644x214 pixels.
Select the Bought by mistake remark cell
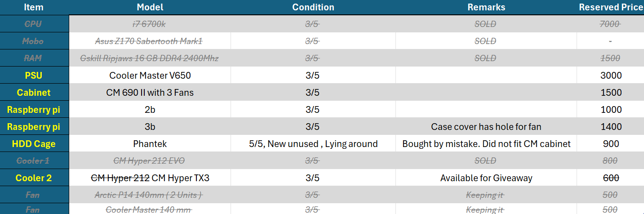click(x=486, y=144)
